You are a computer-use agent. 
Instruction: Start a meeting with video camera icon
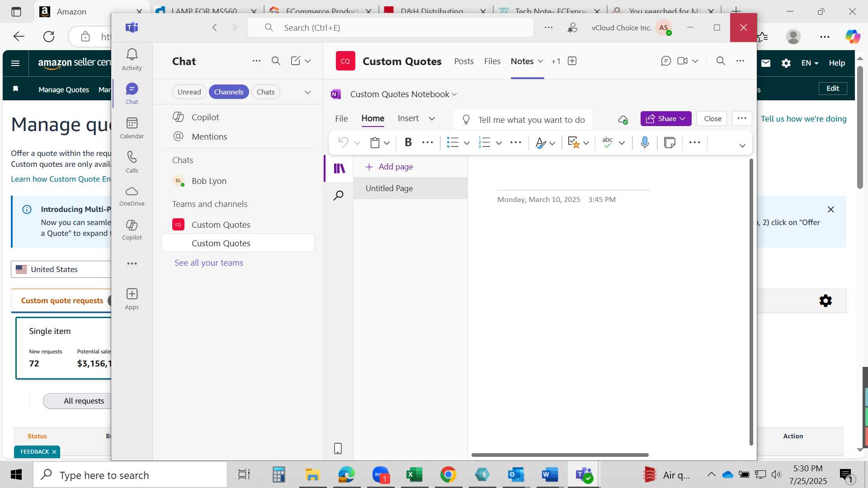pyautogui.click(x=682, y=61)
